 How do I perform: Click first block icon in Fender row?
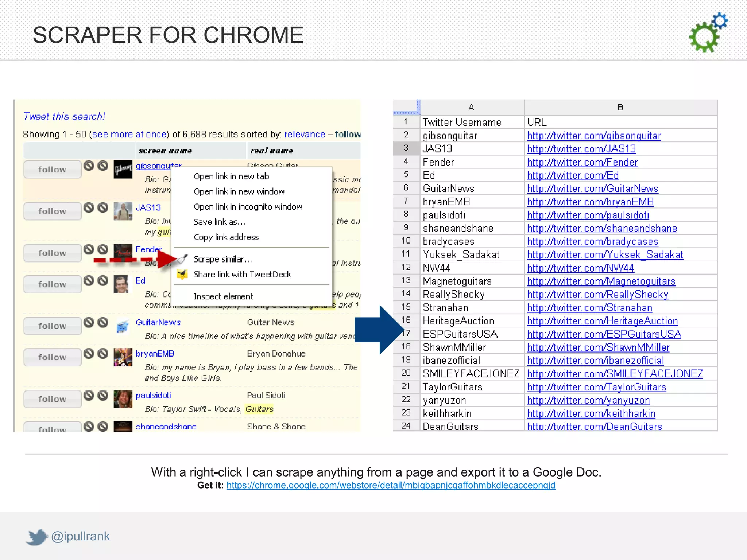pyautogui.click(x=89, y=249)
